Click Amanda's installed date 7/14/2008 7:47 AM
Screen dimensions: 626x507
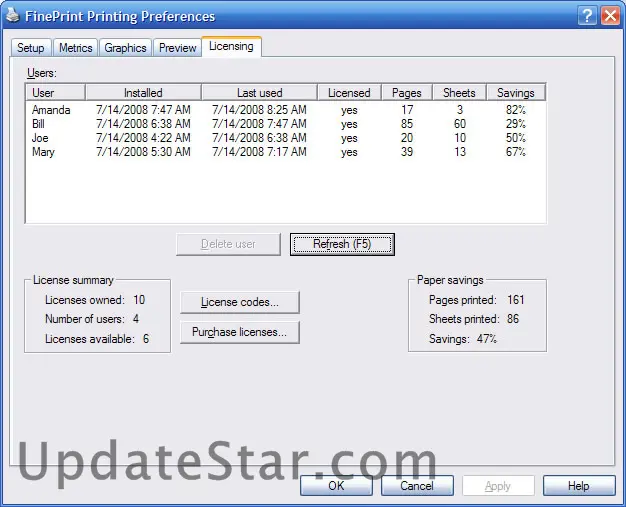[143, 110]
